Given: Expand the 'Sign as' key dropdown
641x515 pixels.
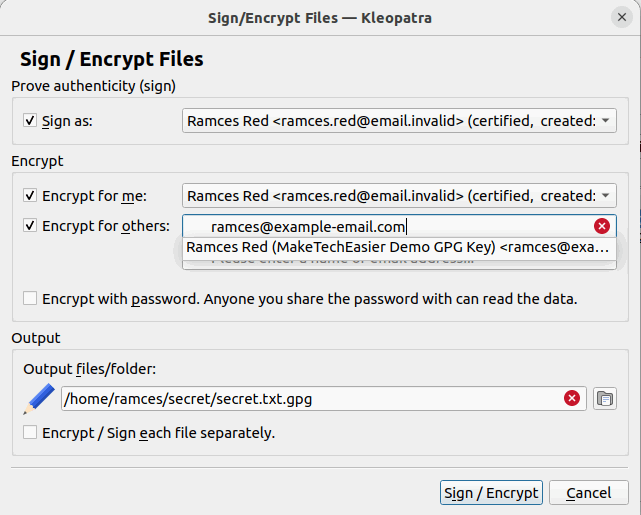Looking at the screenshot, I should 606,121.
